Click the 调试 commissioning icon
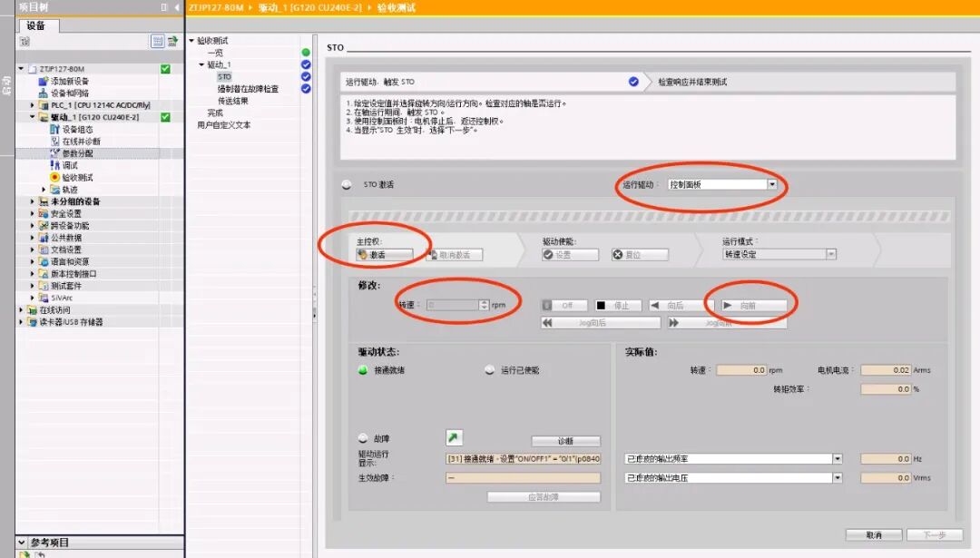 [54, 165]
